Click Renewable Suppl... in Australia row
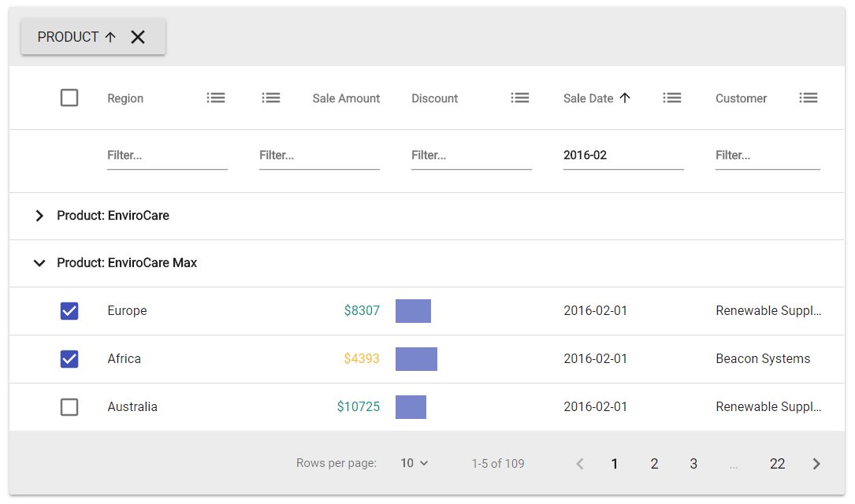Viewport: 855px width, 504px height. tap(768, 406)
